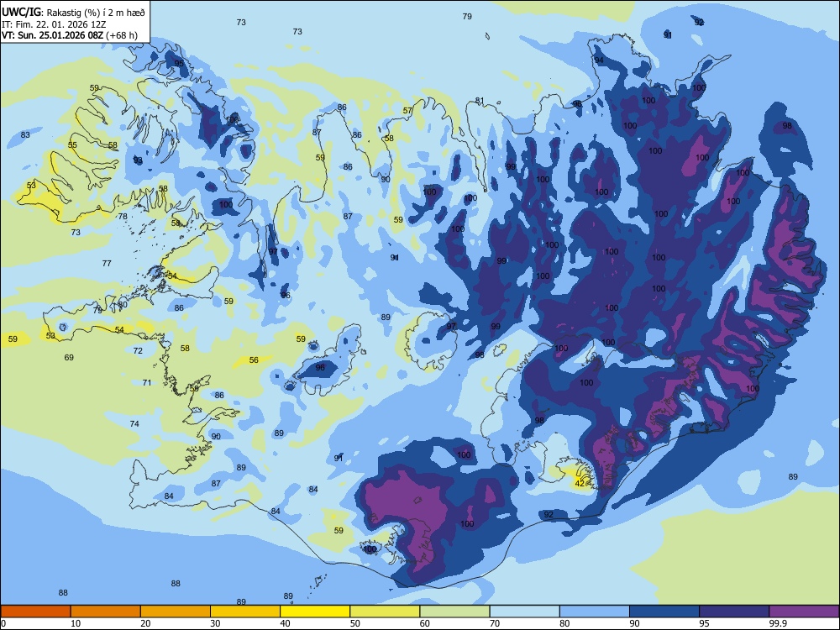
Task: Click the medium blue 80–90 legend swatch
Action: tap(595, 612)
